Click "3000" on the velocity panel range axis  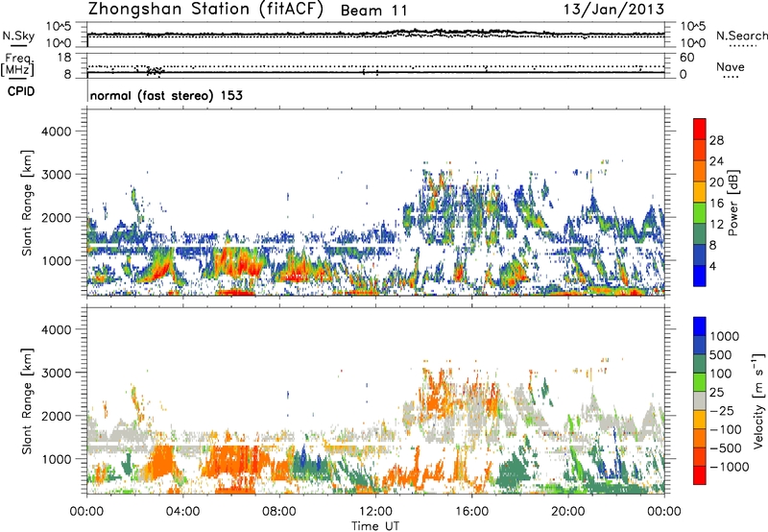(x=56, y=373)
